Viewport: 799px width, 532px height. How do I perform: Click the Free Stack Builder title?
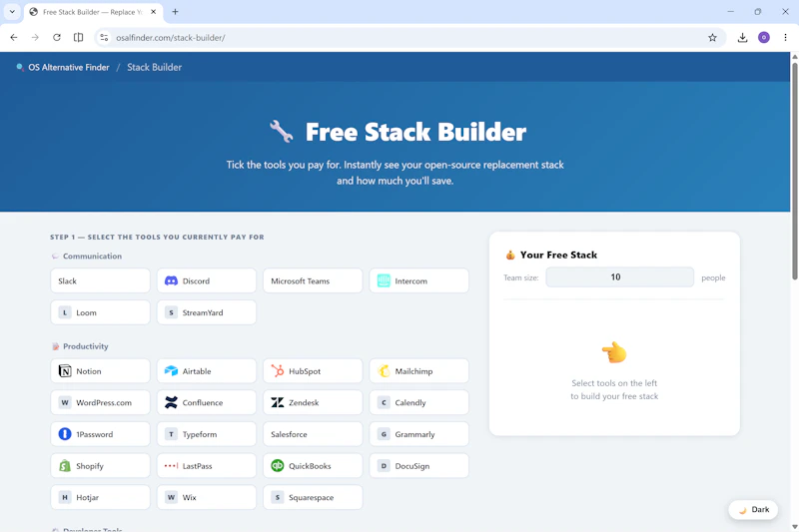coord(415,132)
